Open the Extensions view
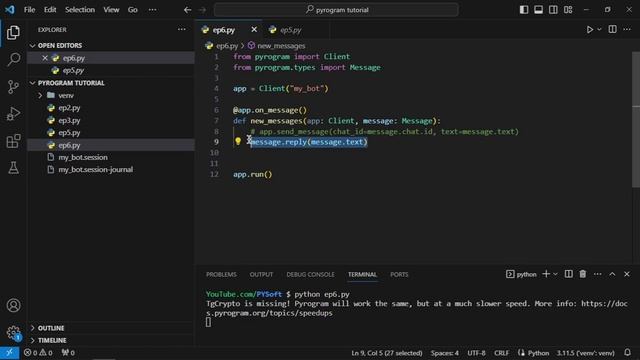Image resolution: width=640 pixels, height=360 pixels. [13, 141]
